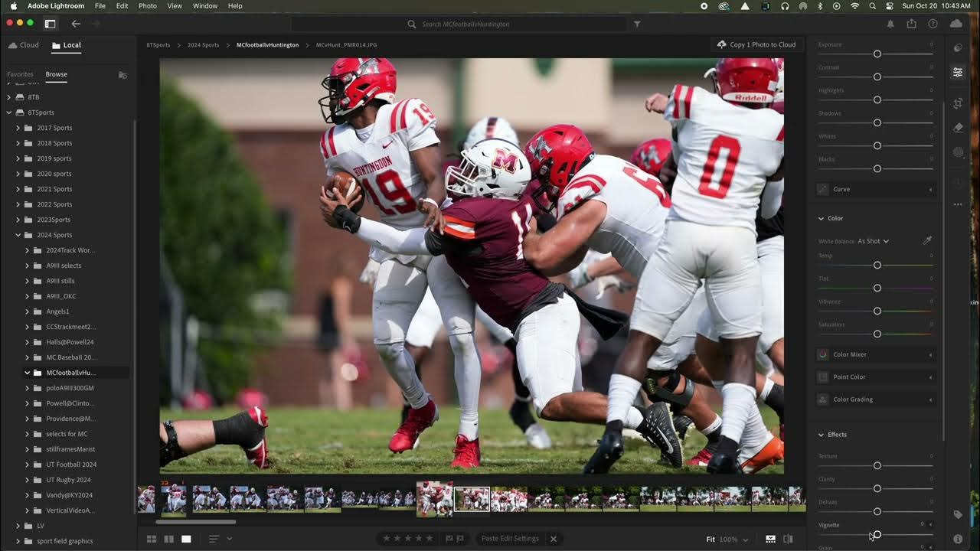Open the share icon in the menu bar
Screen dimensions: 980x551
910,24
